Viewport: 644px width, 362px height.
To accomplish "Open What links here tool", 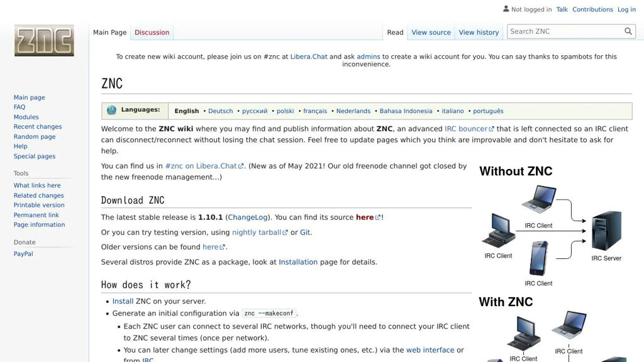I will [37, 185].
